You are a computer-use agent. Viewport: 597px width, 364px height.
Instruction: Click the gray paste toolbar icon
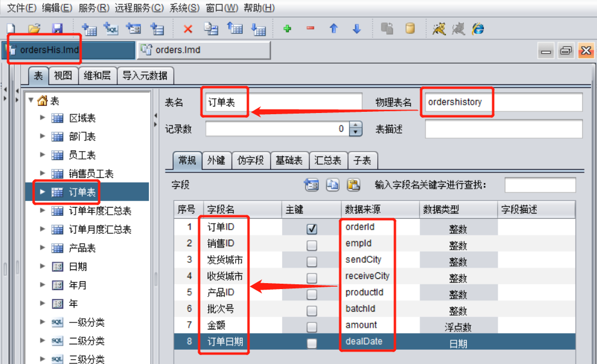click(387, 29)
